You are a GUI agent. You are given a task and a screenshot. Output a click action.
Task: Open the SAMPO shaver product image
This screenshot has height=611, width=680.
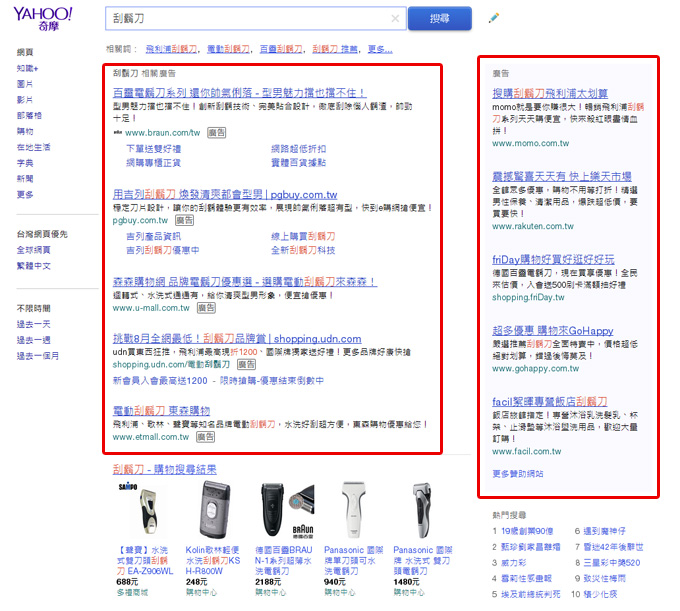pos(143,510)
